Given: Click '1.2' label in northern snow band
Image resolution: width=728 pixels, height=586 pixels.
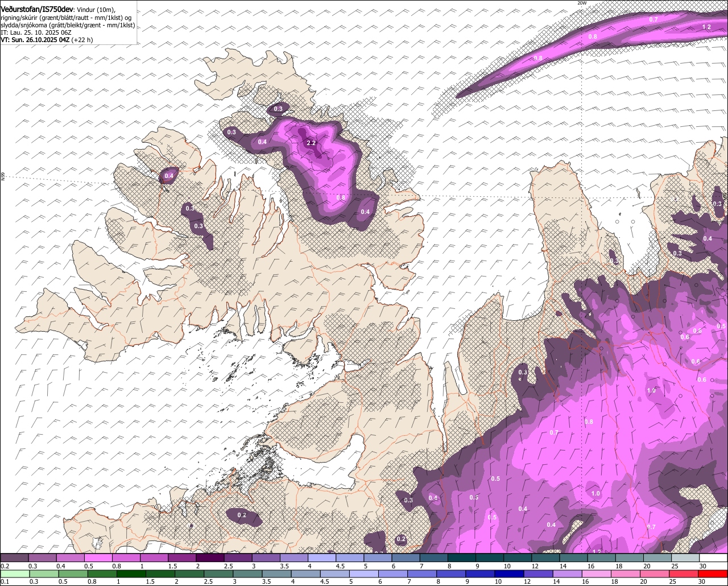Looking at the screenshot, I should [706, 27].
